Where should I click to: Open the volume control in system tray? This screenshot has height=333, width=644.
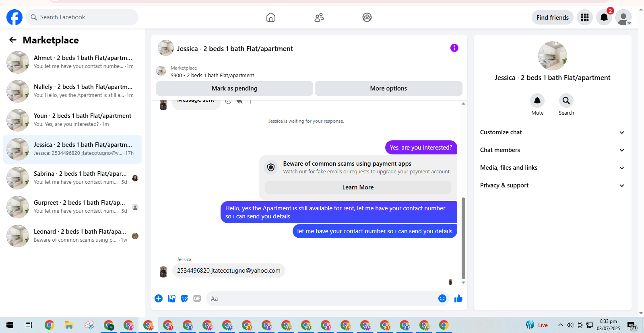coord(570,325)
